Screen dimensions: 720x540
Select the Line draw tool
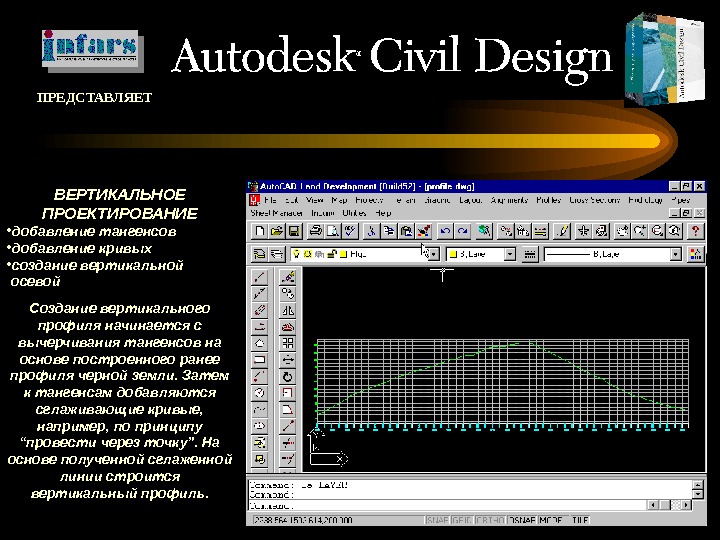259,277
